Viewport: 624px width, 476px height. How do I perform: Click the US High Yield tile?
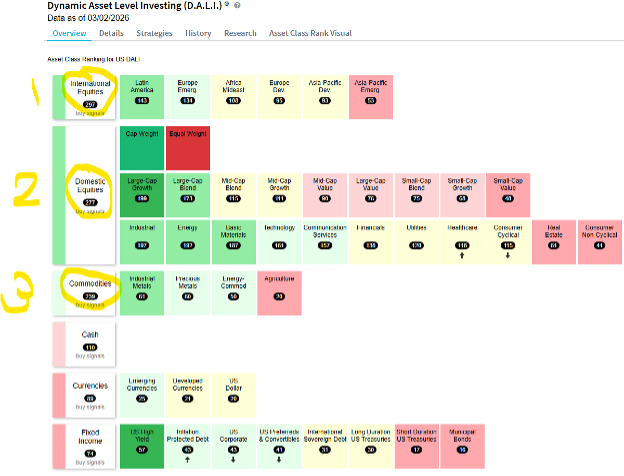[141, 441]
